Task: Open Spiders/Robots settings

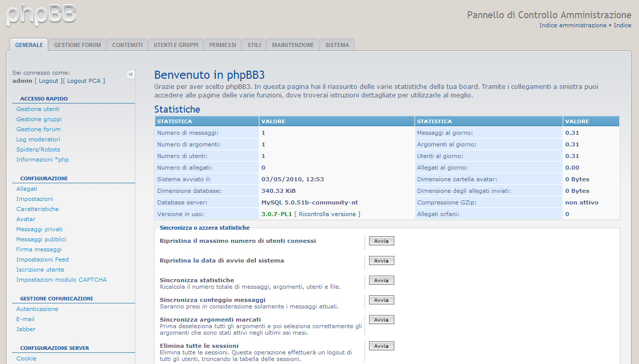Action: pos(38,149)
